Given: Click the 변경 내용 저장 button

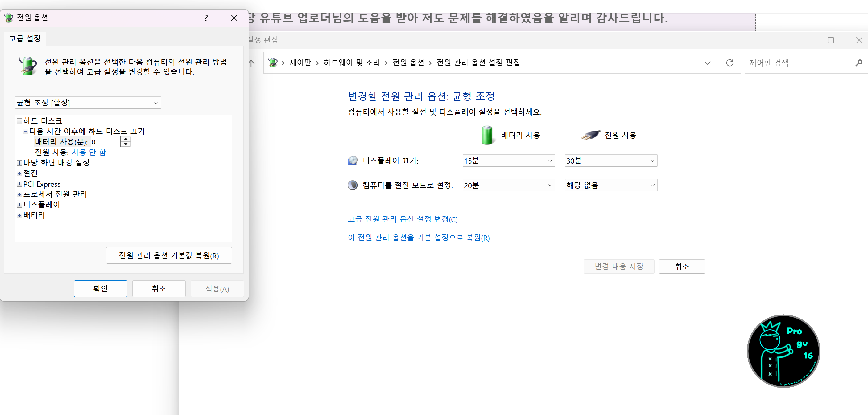Looking at the screenshot, I should point(619,266).
